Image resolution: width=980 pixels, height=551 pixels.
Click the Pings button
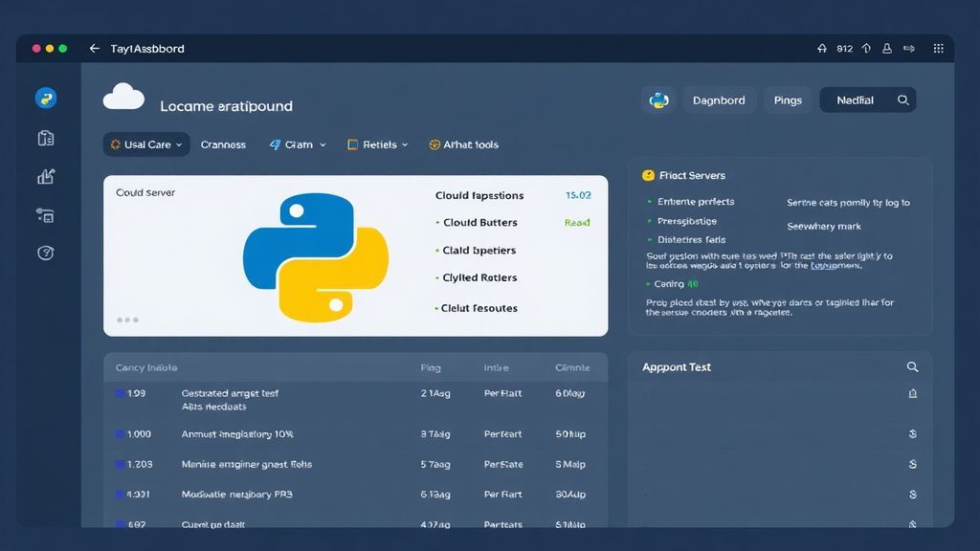pyautogui.click(x=788, y=99)
